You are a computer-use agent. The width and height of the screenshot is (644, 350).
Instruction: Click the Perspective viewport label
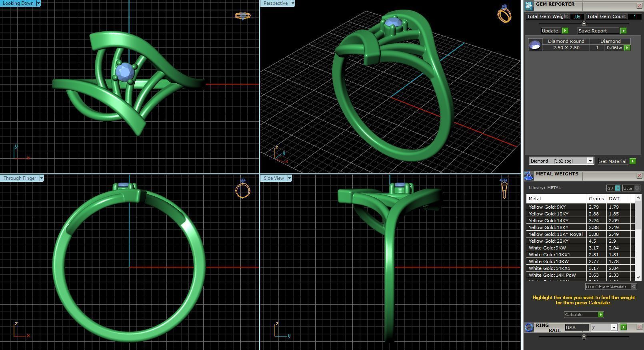tap(276, 3)
